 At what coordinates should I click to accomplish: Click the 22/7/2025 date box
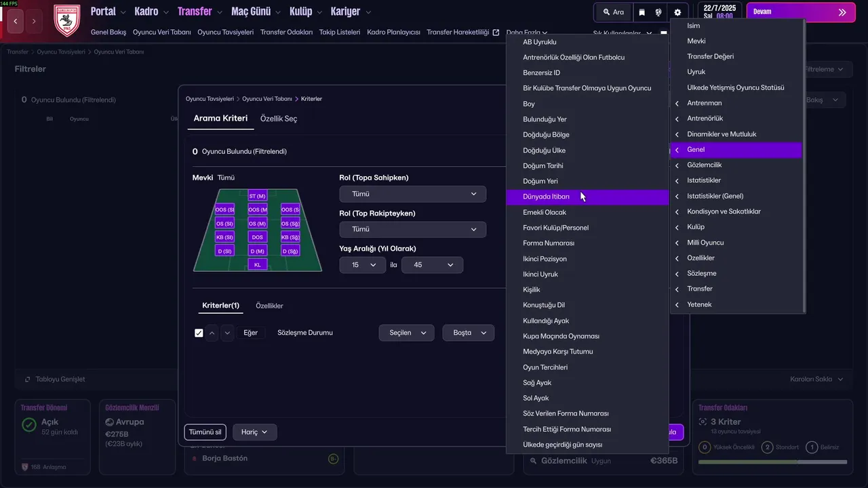[719, 12]
